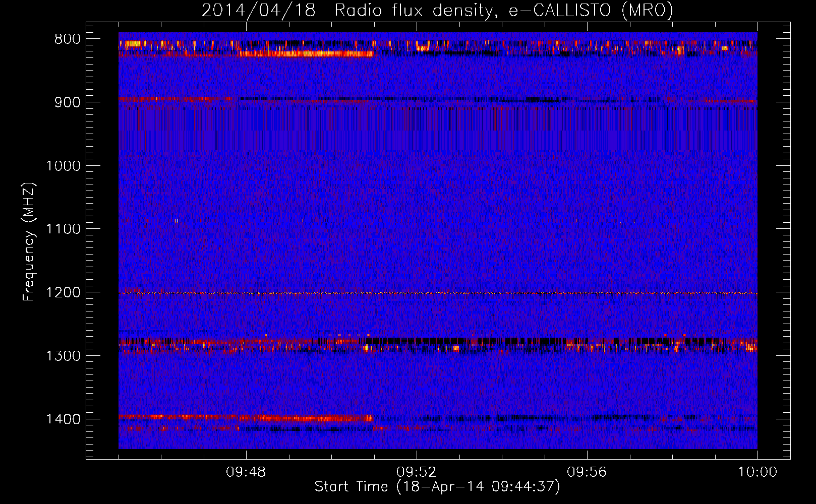Select the 1300 frequency tick label
This screenshot has width=816, height=504.
pos(63,356)
